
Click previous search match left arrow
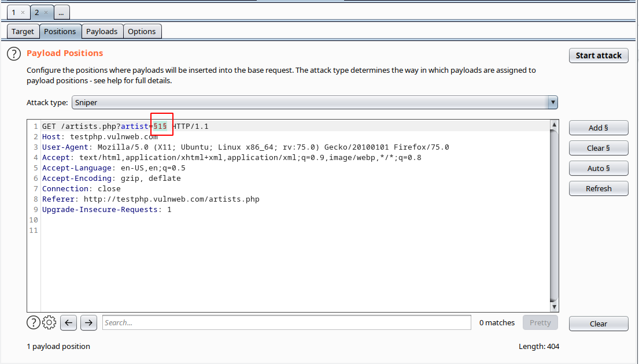click(x=68, y=322)
